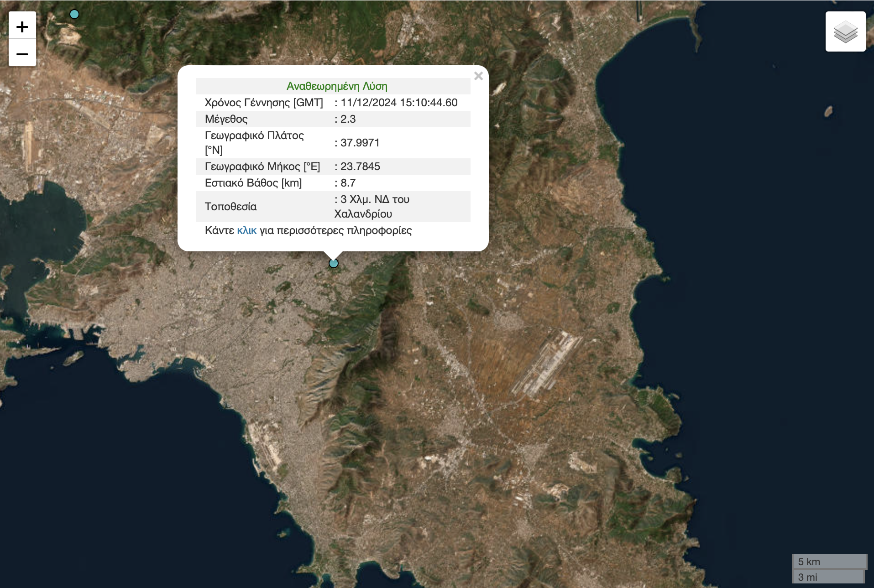Select the longitude value 23.7845

[360, 167]
